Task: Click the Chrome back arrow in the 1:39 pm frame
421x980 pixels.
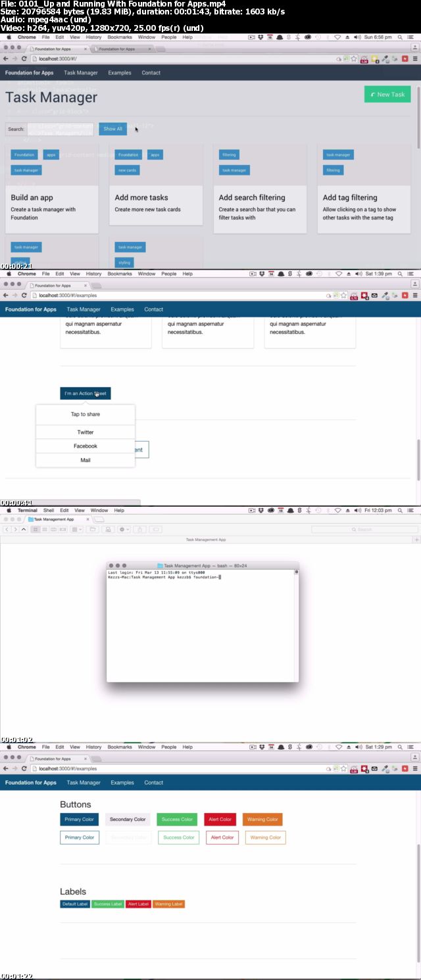Action: click(x=6, y=295)
